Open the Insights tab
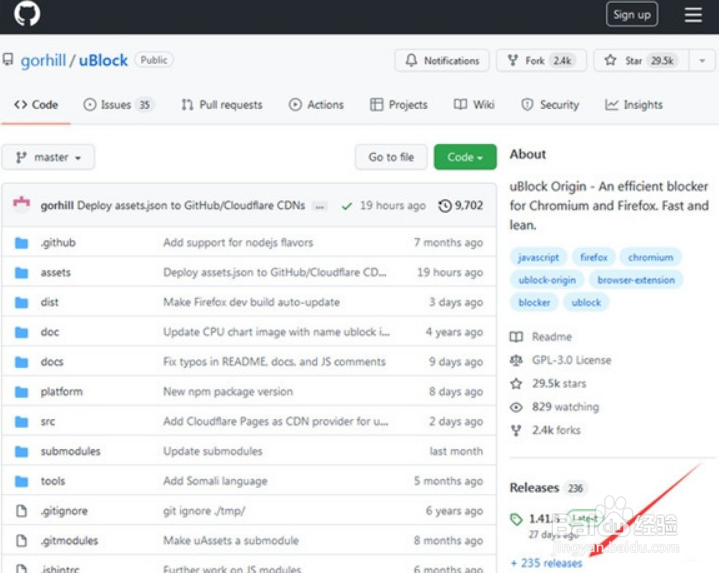Screen dimensions: 719x573 [x=634, y=105]
